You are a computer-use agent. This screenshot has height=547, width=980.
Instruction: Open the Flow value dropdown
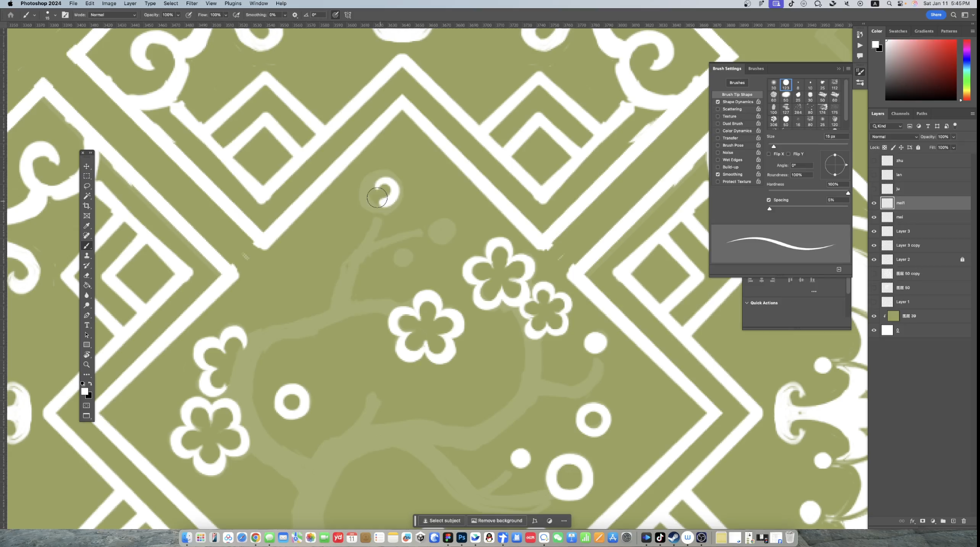pyautogui.click(x=226, y=15)
